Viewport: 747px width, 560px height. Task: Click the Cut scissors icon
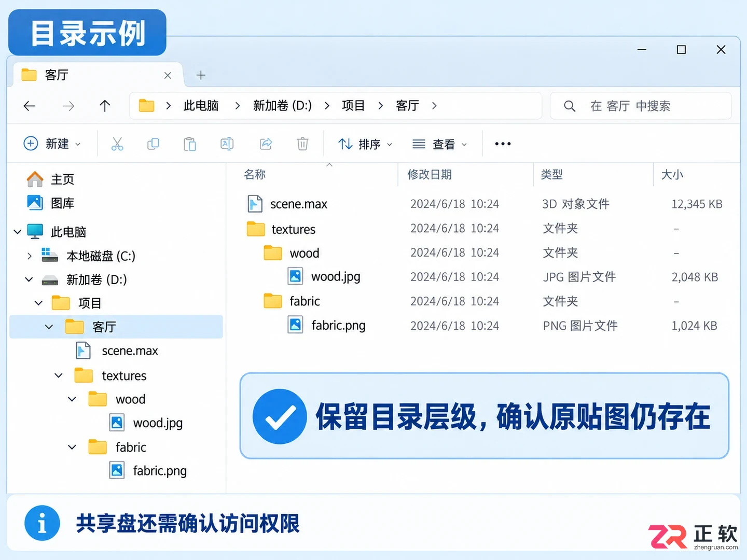point(117,144)
